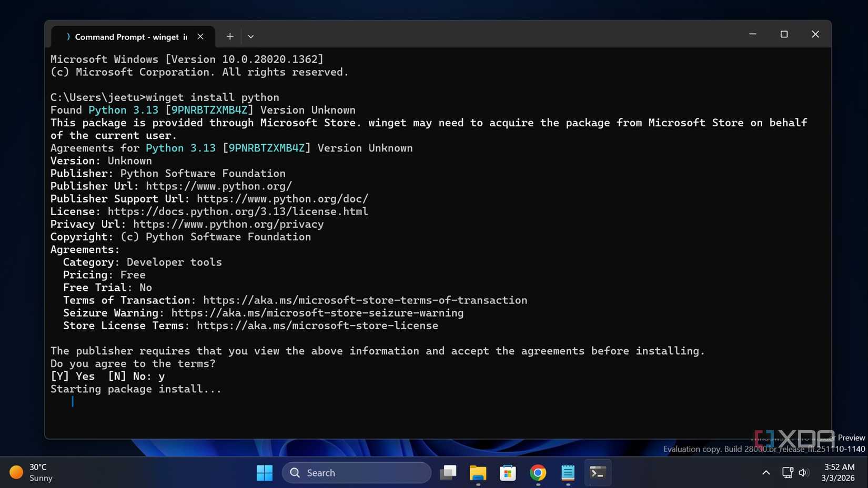Image resolution: width=868 pixels, height=488 pixels.
Task: Click the https://www.python.org/ publisher URL
Action: pos(219,186)
